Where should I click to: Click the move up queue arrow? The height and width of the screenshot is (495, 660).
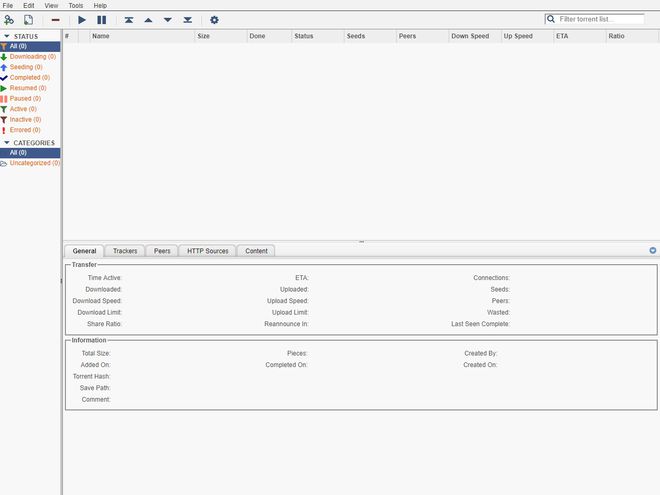pos(148,20)
